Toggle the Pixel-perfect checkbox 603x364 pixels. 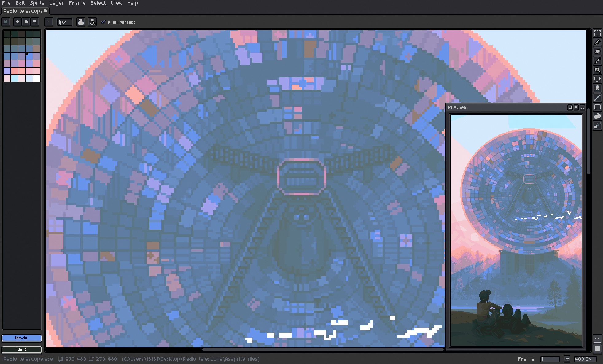coord(103,22)
